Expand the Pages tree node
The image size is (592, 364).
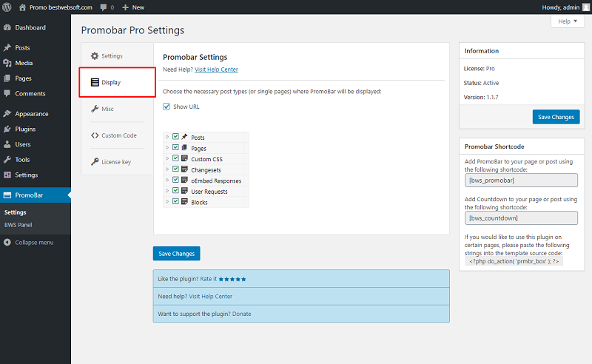point(167,148)
